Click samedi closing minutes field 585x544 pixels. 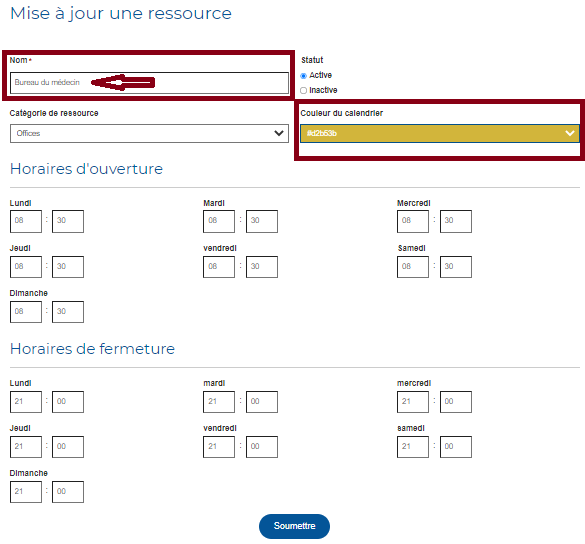(456, 447)
